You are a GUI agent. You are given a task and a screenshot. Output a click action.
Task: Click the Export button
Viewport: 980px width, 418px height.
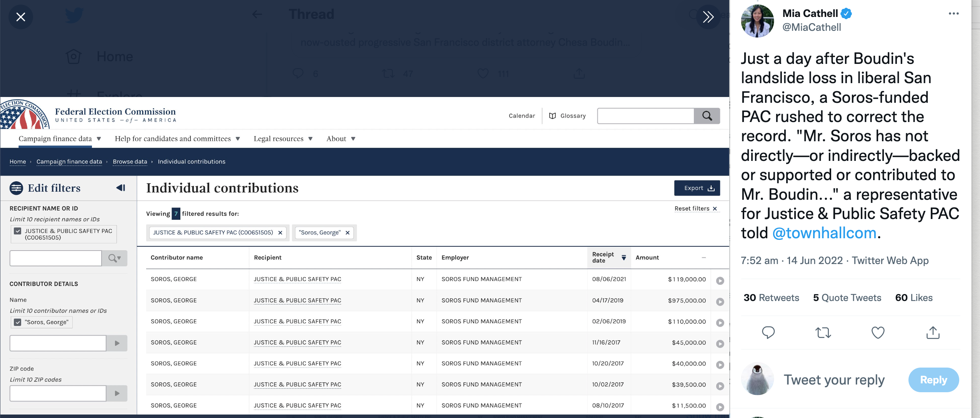point(697,188)
